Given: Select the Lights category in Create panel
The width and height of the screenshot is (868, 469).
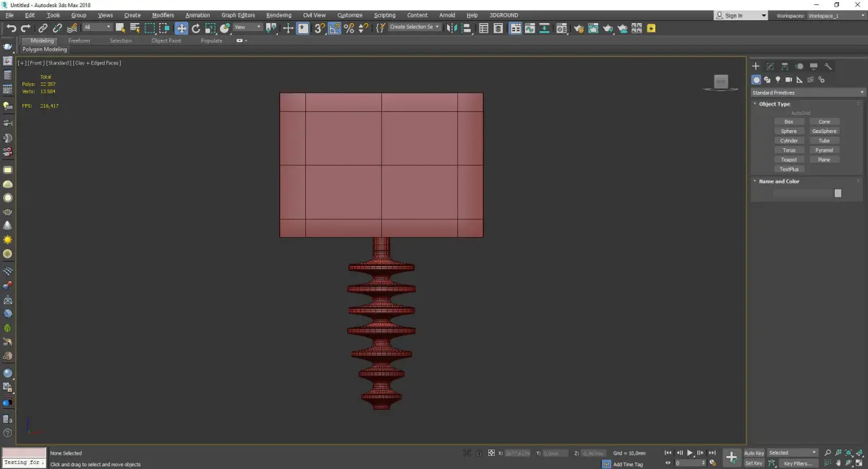Looking at the screenshot, I should pos(778,79).
